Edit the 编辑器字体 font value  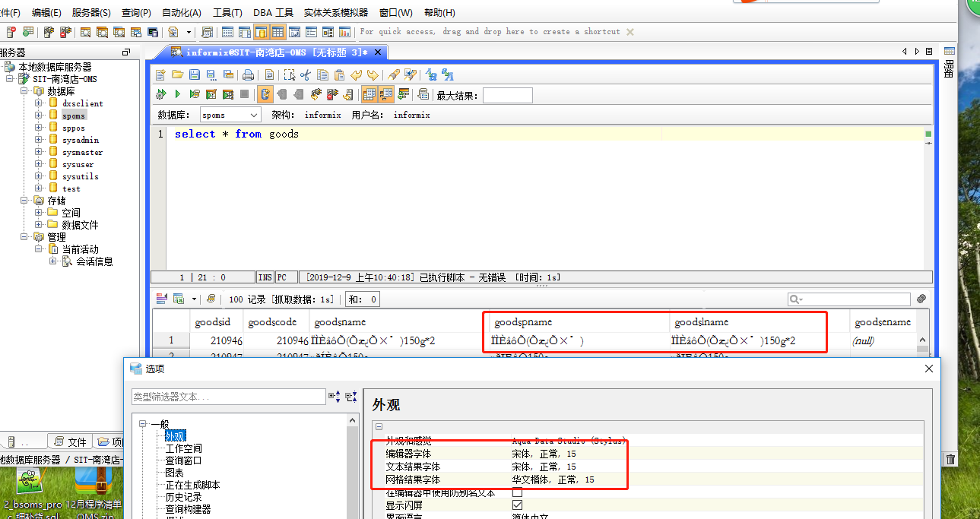[x=544, y=454]
